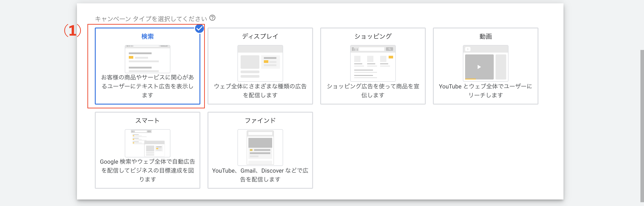Click the 検索 heading label
This screenshot has width=644, height=206.
148,36
